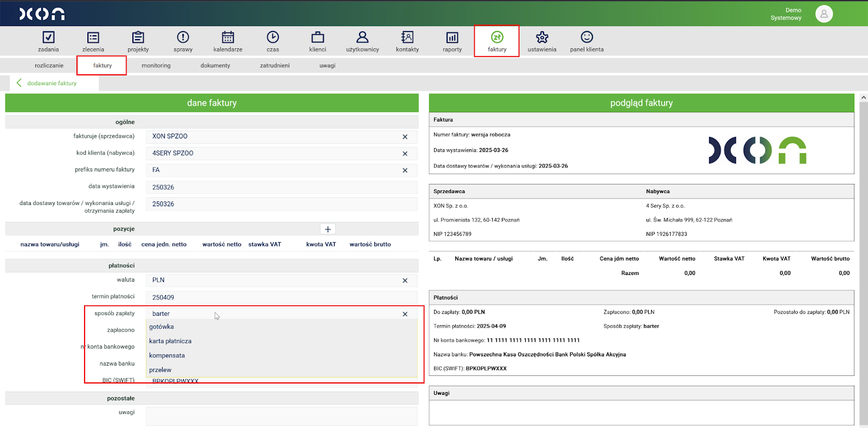The image size is (868, 428).
Task: Open the sprawy exclamation icon
Action: tap(183, 37)
